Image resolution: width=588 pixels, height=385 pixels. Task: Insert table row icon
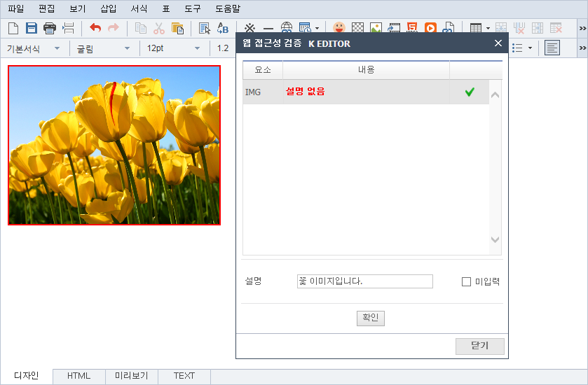501,28
